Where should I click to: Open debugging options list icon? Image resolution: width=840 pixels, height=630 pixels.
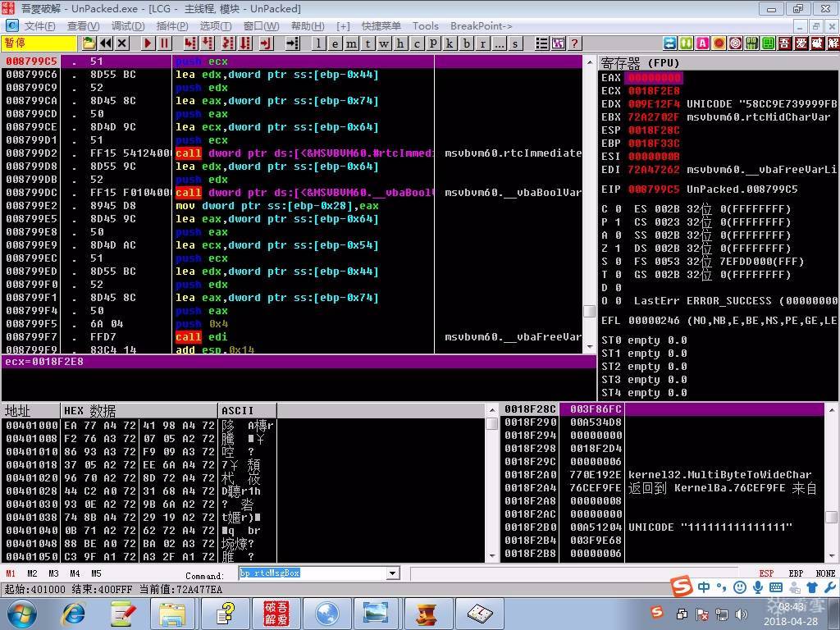click(541, 43)
